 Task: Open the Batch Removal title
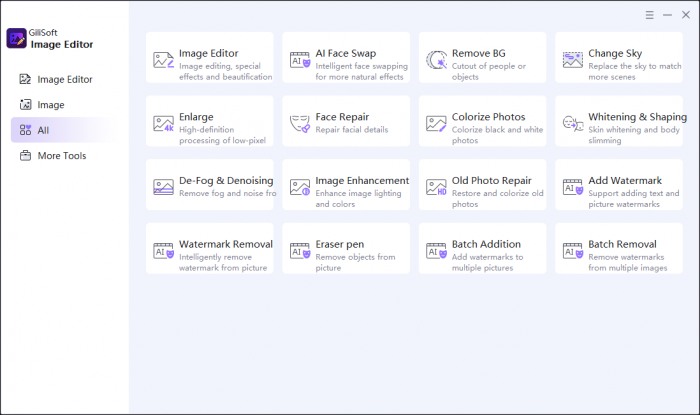(622, 245)
